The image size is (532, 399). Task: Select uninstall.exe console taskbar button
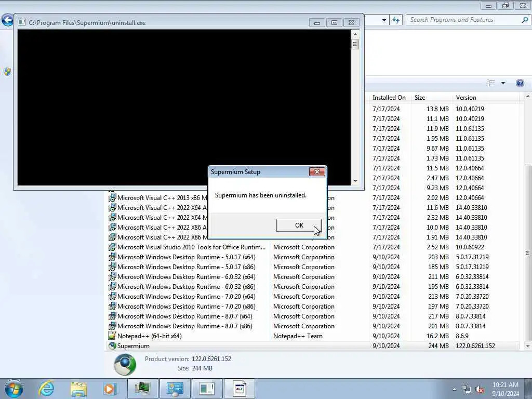point(207,389)
